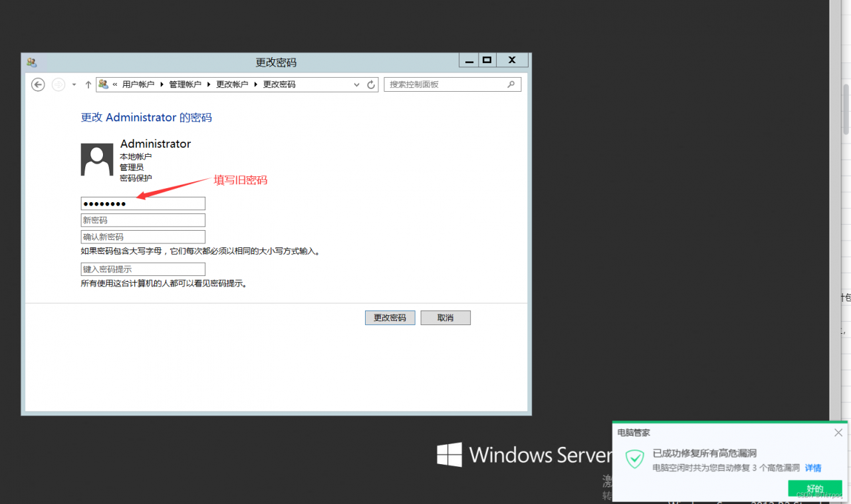The image size is (851, 504).
Task: Click the 搜索控制面板 search box
Action: click(x=452, y=84)
